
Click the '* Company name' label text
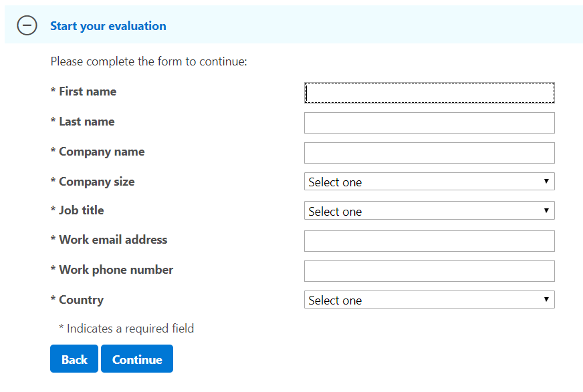click(x=98, y=152)
